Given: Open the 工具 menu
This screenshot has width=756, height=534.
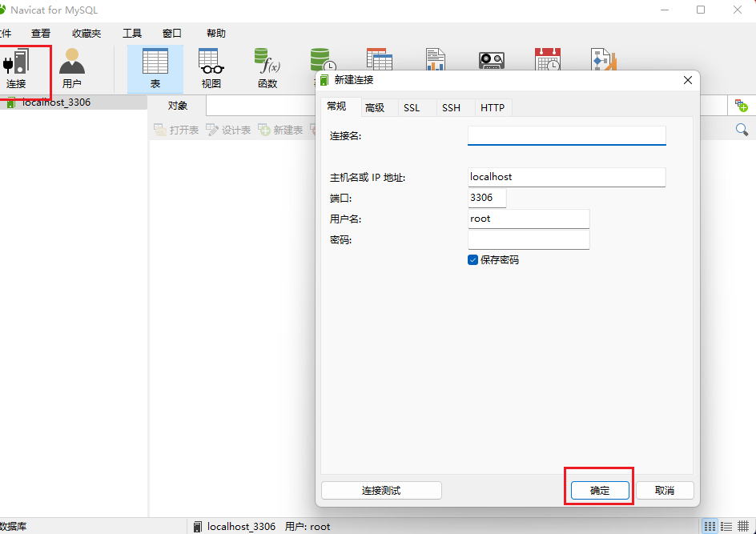Looking at the screenshot, I should pyautogui.click(x=132, y=33).
